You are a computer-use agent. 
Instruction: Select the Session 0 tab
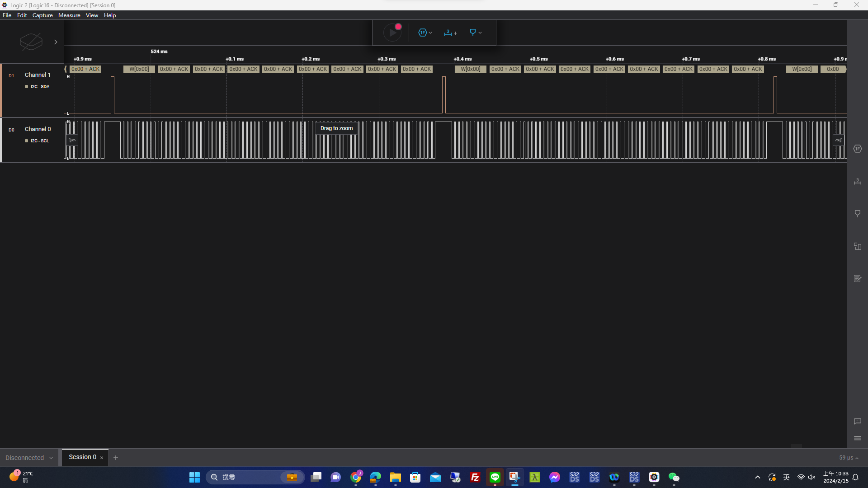(82, 457)
